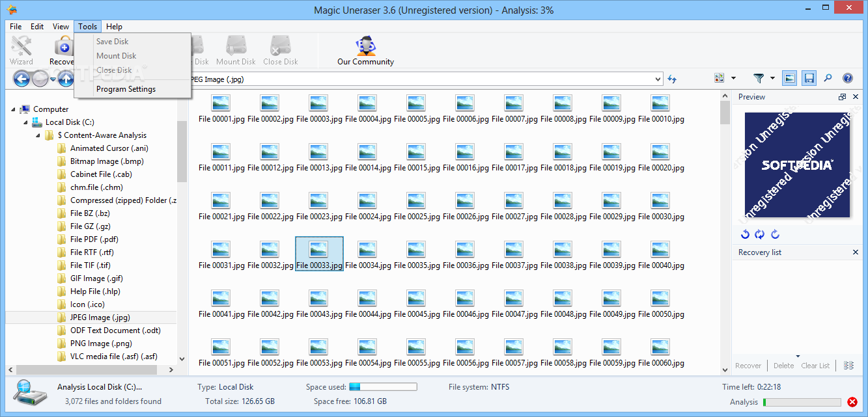Cancel analysis with the red X

[852, 402]
